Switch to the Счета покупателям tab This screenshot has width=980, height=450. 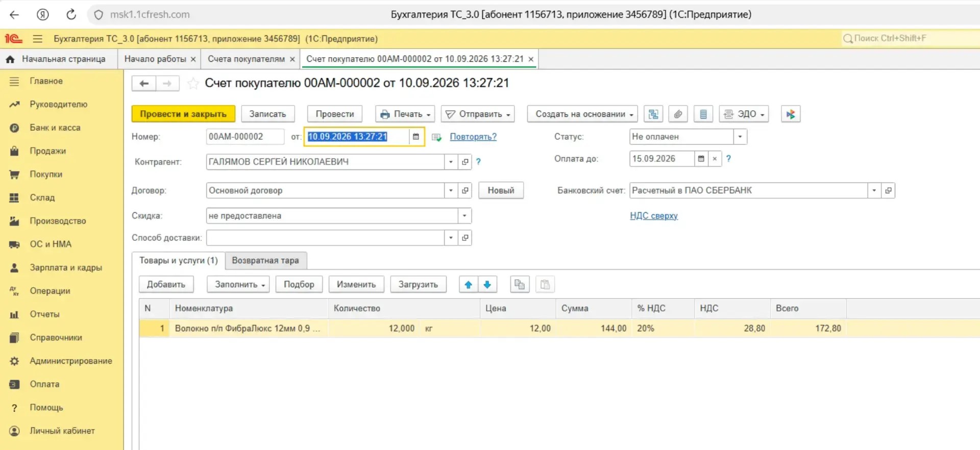(x=246, y=59)
